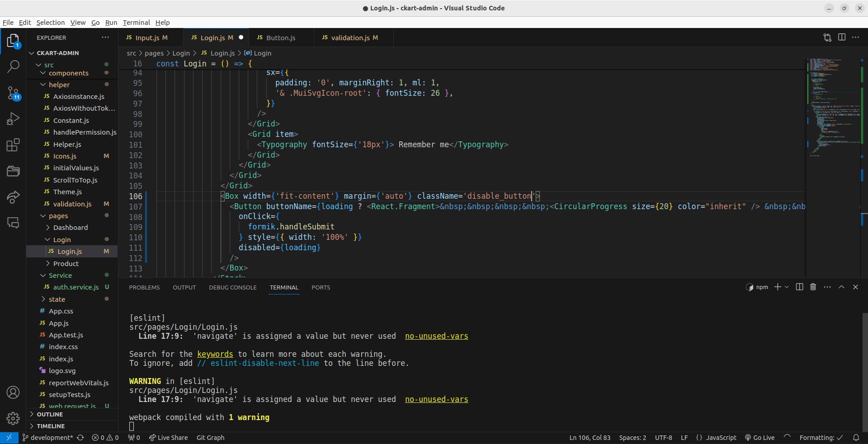The image size is (868, 444).
Task: Open the Search view in activity bar
Action: coord(13,67)
